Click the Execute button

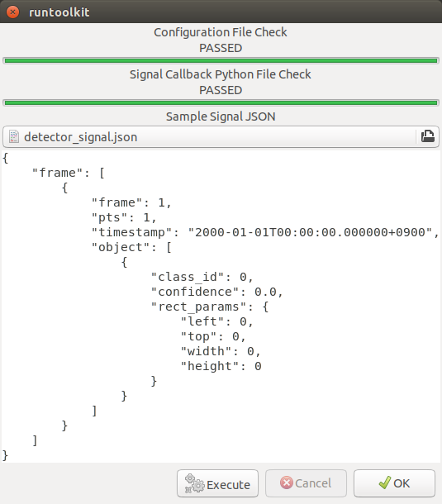(x=217, y=483)
